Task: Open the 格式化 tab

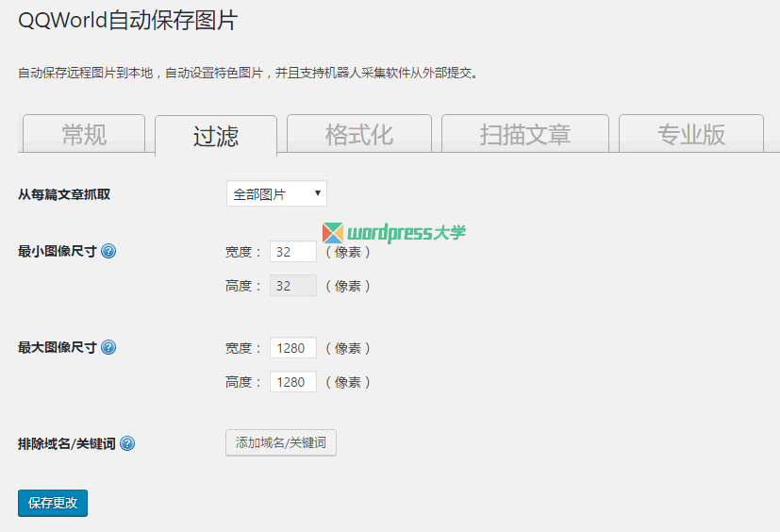Action: pos(359,134)
